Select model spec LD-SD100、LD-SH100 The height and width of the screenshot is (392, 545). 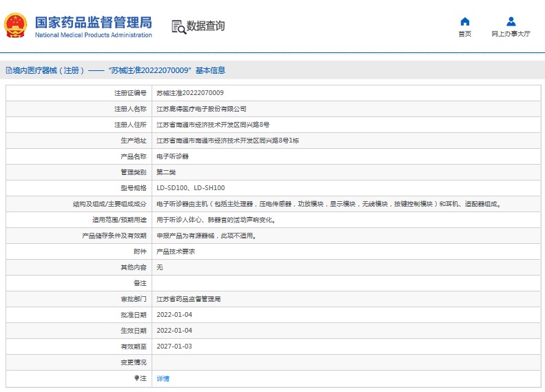[x=190, y=188]
